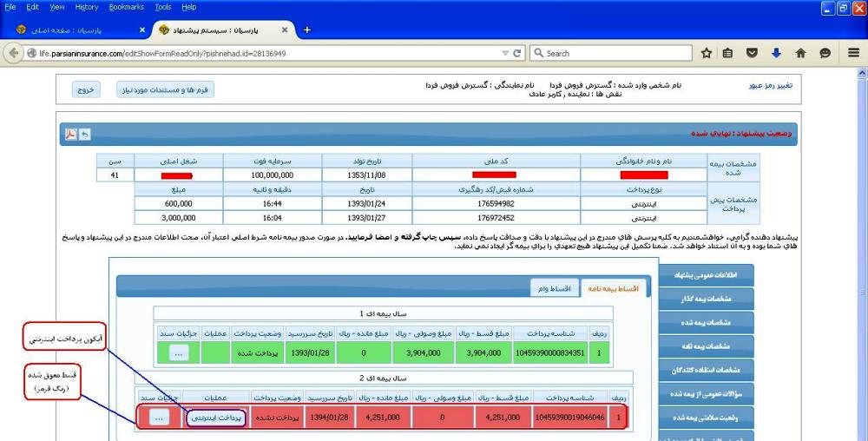Click the خروج logout button

tap(86, 89)
